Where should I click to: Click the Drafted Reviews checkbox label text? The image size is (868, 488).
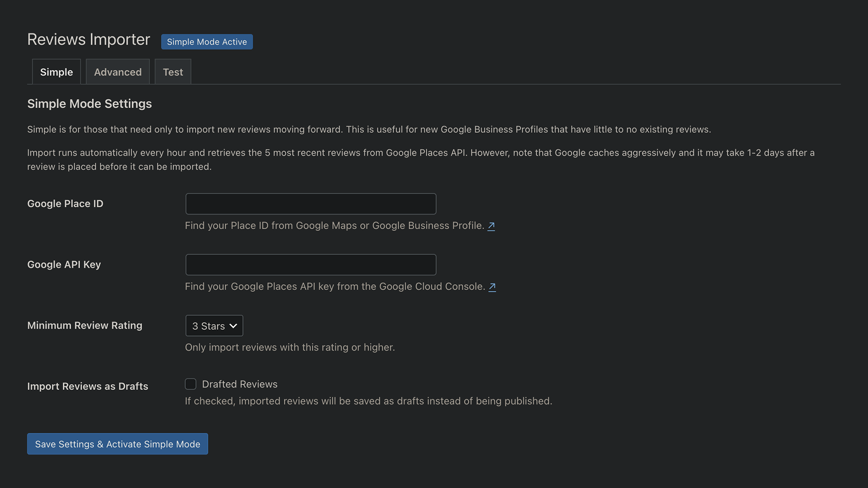[x=240, y=384]
